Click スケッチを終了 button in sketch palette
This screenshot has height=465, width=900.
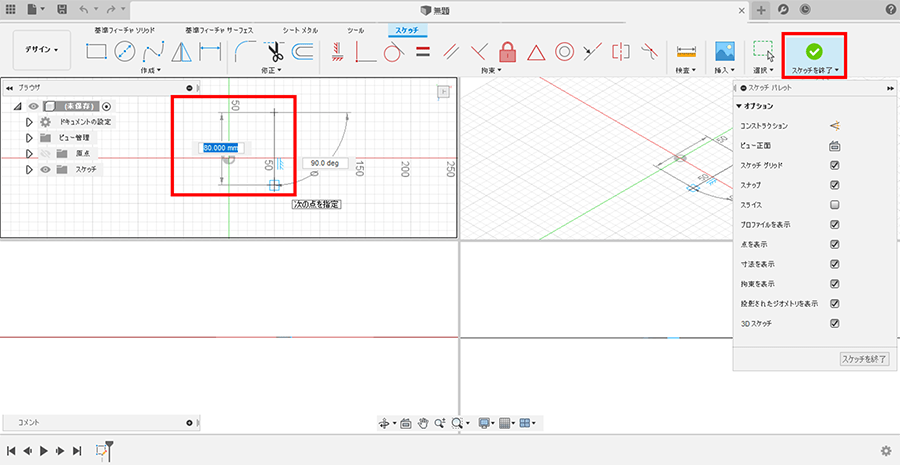pos(863,358)
